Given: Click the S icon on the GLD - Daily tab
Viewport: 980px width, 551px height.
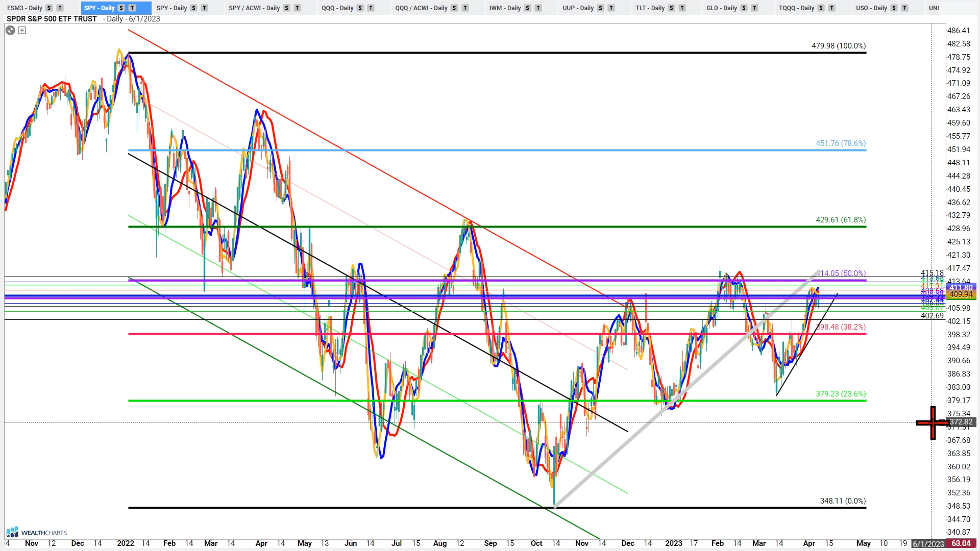Looking at the screenshot, I should coord(744,8).
